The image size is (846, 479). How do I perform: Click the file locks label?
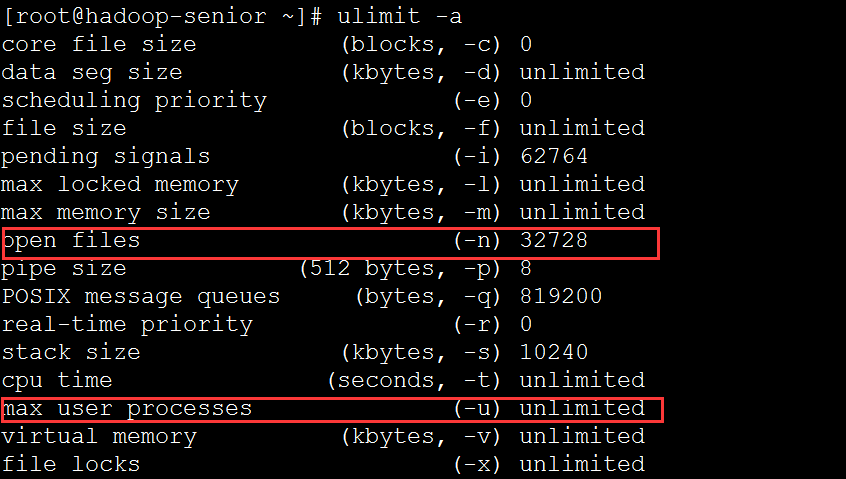tap(71, 464)
